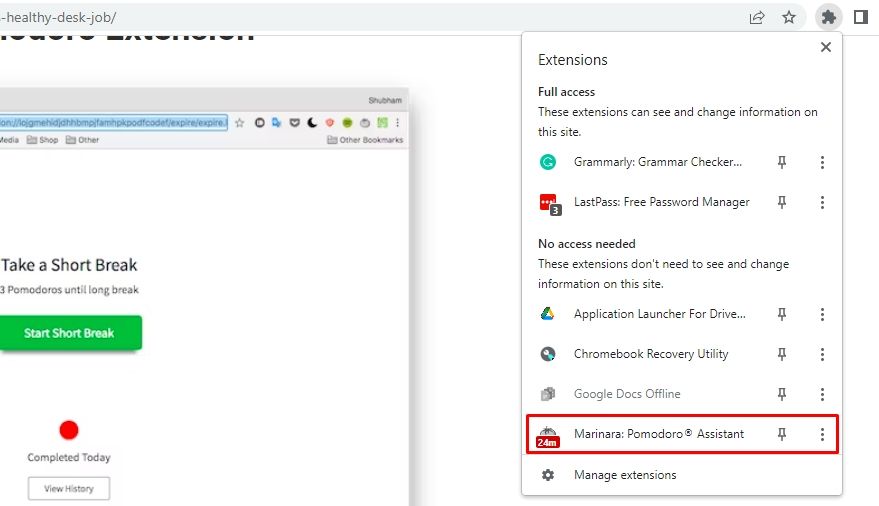Click the Marinara tomato timer icon
The image size is (879, 506).
548,436
